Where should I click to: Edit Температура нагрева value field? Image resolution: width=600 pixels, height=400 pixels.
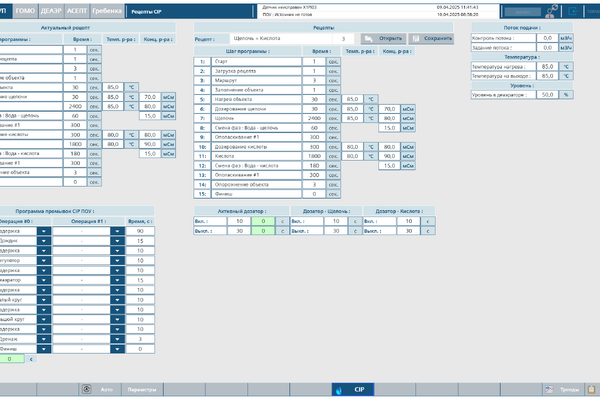click(546, 67)
